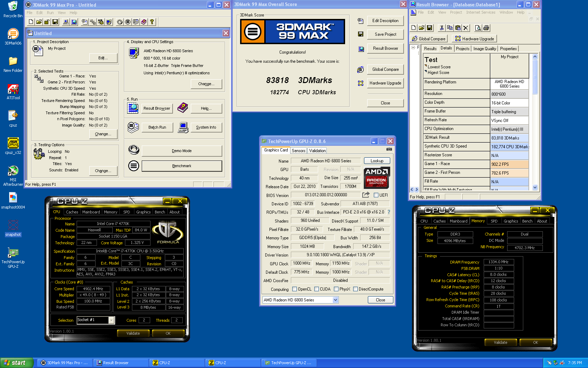Click the Print Preview icon in Result Browser

478,28
